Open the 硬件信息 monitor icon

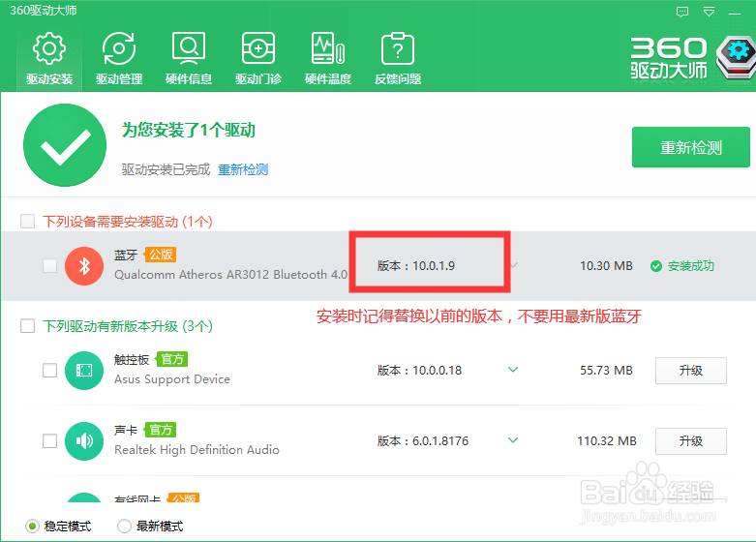(189, 48)
